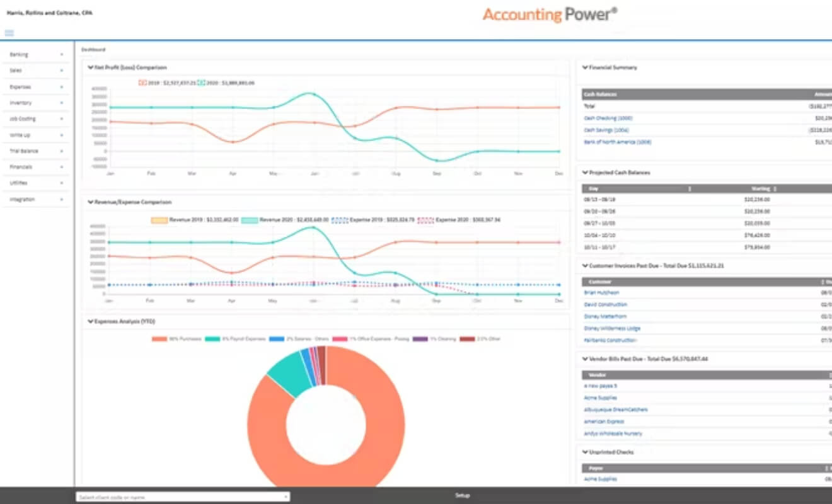Viewport: 832px width, 504px height.
Task: Collapse the Net Profit (Loss) Comparison panel
Action: pos(91,67)
